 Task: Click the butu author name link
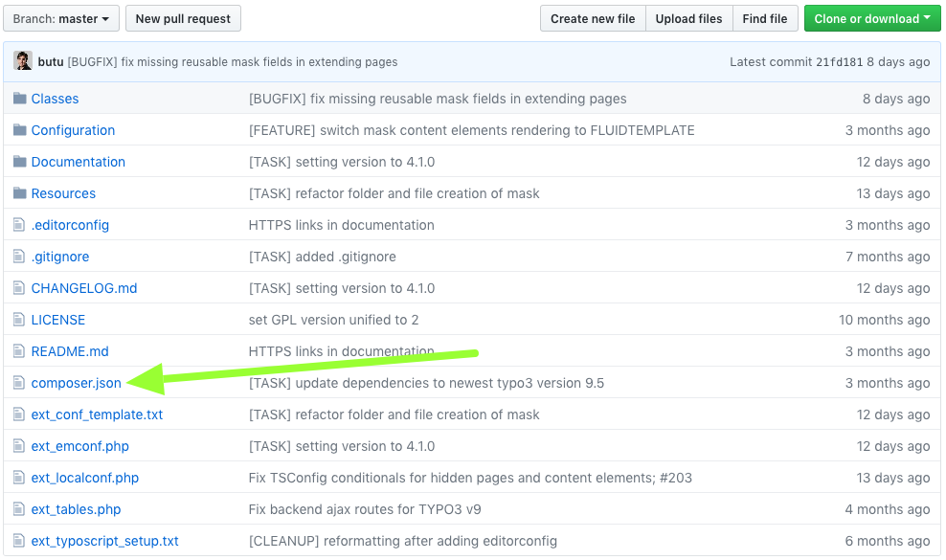point(51,61)
